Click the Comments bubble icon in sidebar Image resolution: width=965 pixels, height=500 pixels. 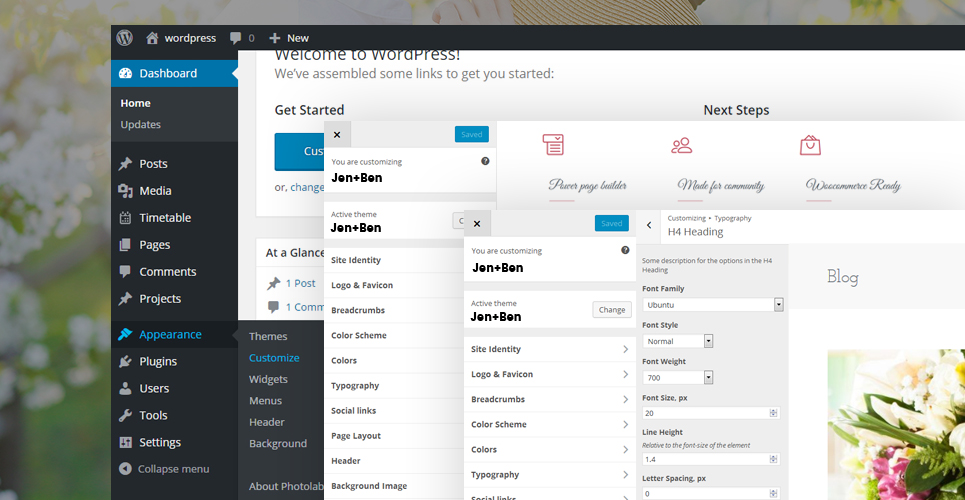tap(126, 272)
